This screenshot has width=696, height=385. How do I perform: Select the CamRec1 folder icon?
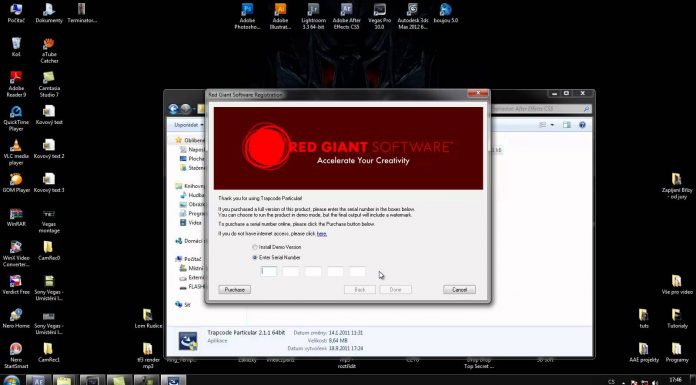point(49,353)
